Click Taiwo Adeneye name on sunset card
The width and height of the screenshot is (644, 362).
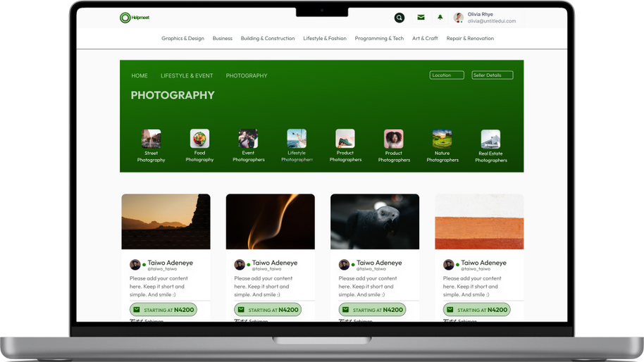coord(170,263)
